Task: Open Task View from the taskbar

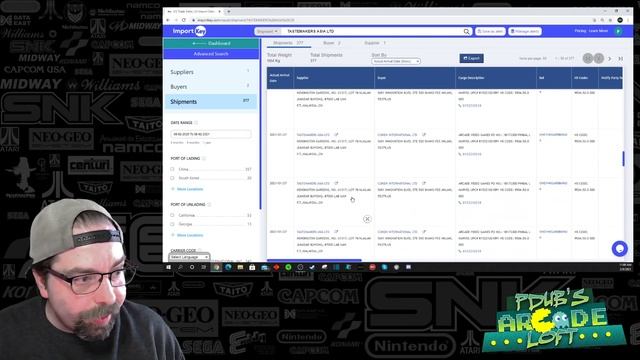Action: click(x=204, y=267)
